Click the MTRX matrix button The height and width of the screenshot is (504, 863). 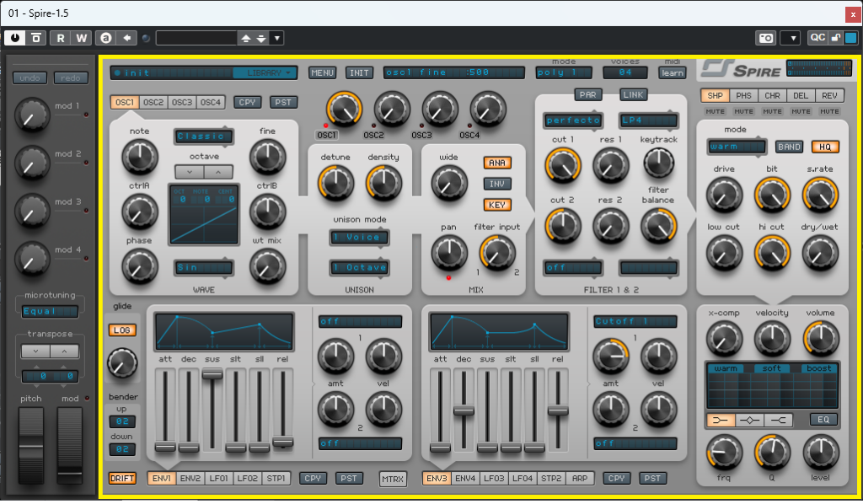coord(392,479)
